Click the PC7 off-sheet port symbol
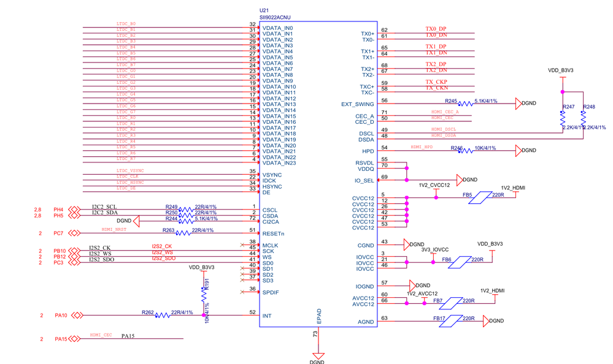613x364 pixels. click(74, 233)
